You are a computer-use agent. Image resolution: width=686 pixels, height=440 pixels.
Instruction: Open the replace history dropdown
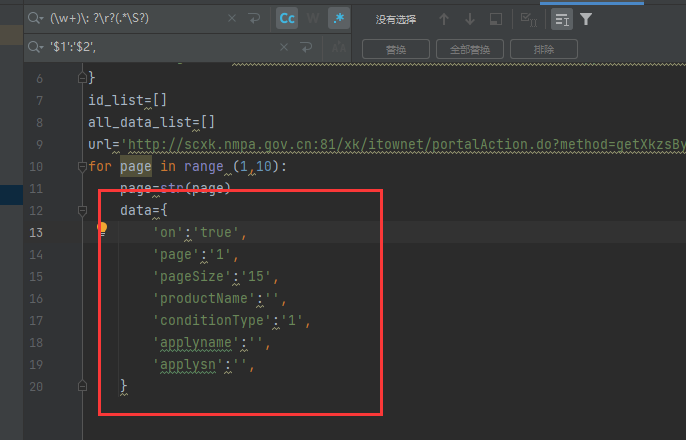click(x=35, y=46)
